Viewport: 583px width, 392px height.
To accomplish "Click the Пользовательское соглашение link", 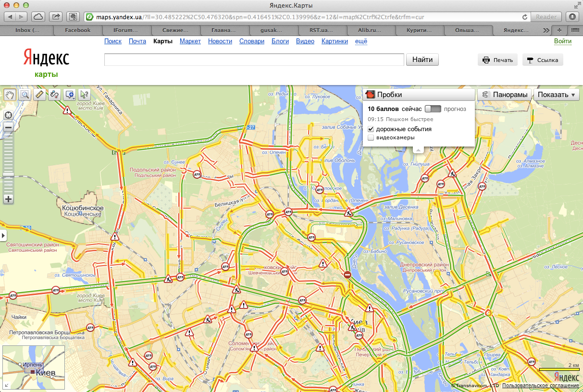I will click(541, 386).
